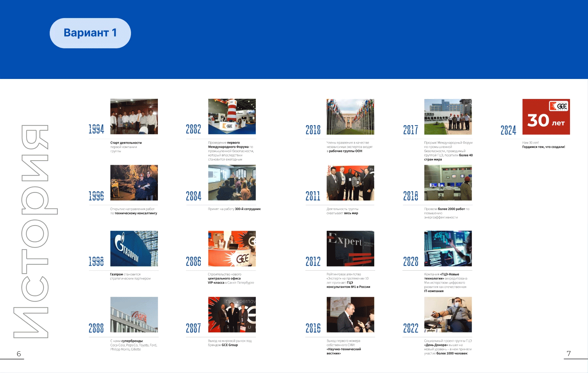
Task: Select the 2006 GCE reception desk photo
Action: point(232,248)
